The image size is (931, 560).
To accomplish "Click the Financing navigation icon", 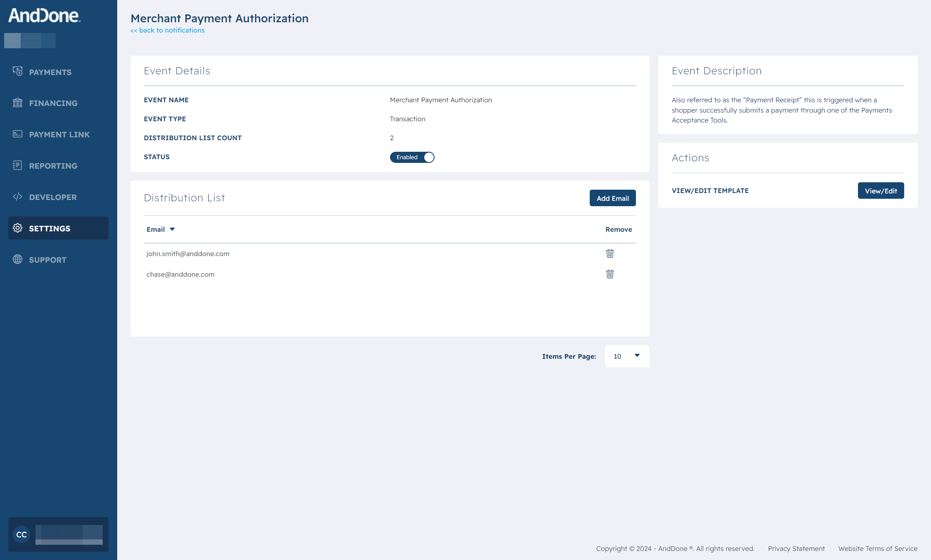I will pos(18,102).
